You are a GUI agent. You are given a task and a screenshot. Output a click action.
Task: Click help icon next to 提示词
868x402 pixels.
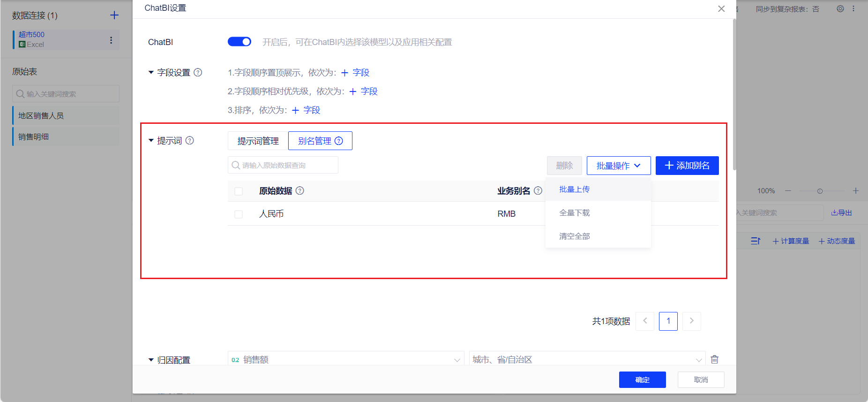[x=189, y=141]
